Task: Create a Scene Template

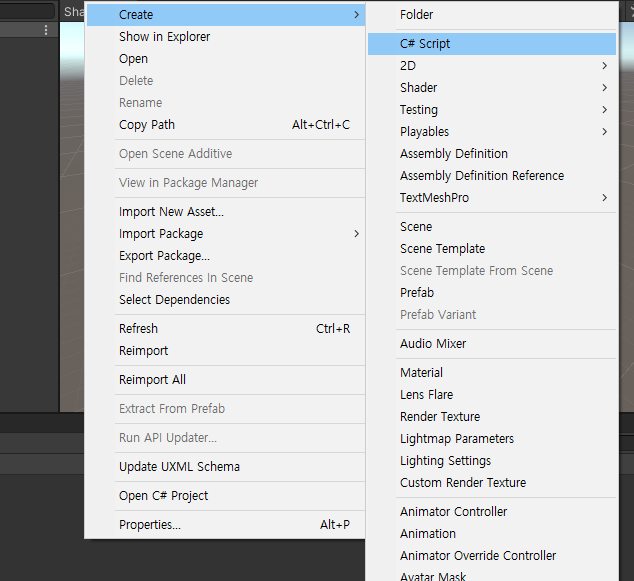Action: [x=492, y=249]
